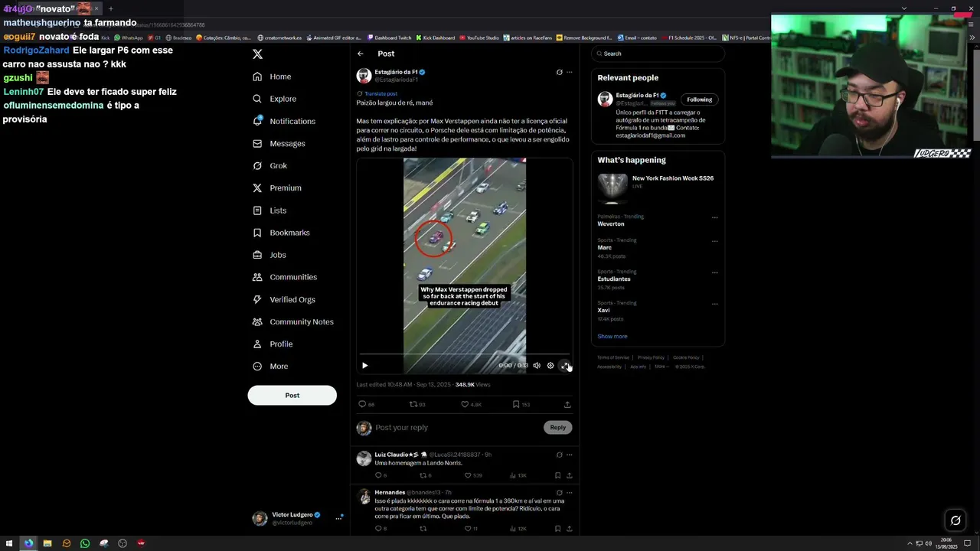Viewport: 980px width, 551px height.
Task: Bookmark Luiz Claudio's reply
Action: coord(557,475)
